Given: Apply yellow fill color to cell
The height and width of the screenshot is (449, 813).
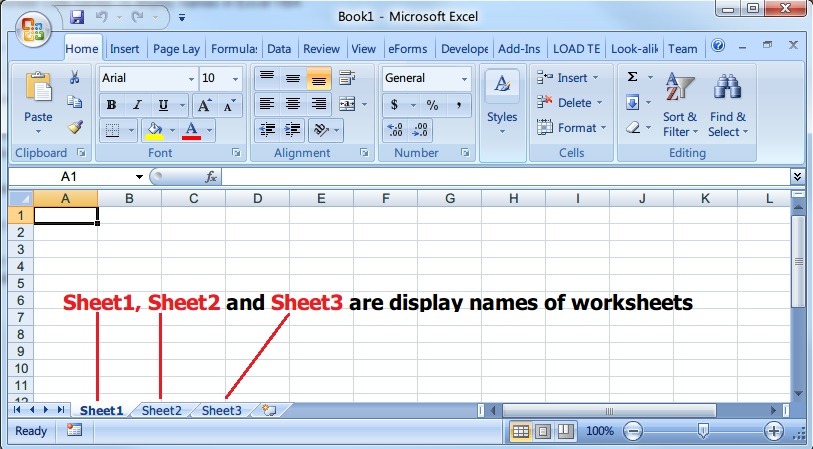Looking at the screenshot, I should [x=155, y=130].
